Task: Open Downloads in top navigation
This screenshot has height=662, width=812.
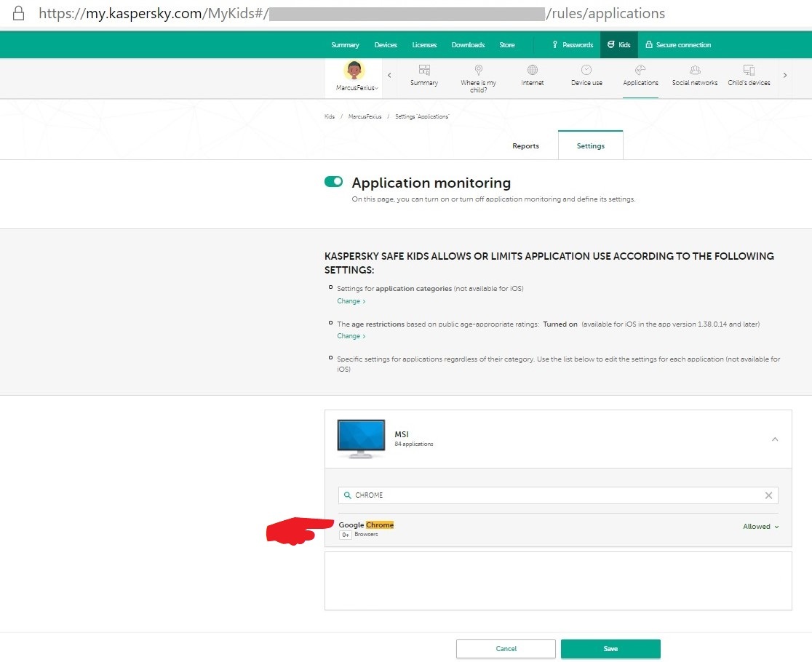Action: tap(468, 45)
